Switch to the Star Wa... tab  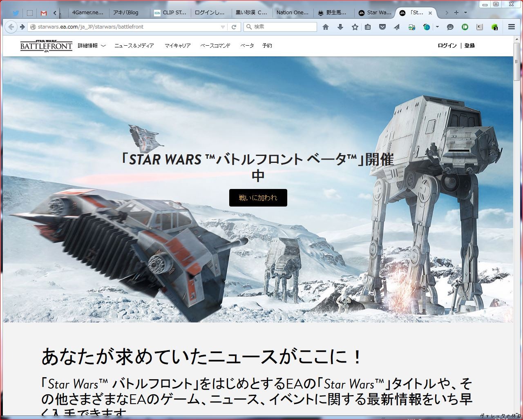pyautogui.click(x=375, y=13)
